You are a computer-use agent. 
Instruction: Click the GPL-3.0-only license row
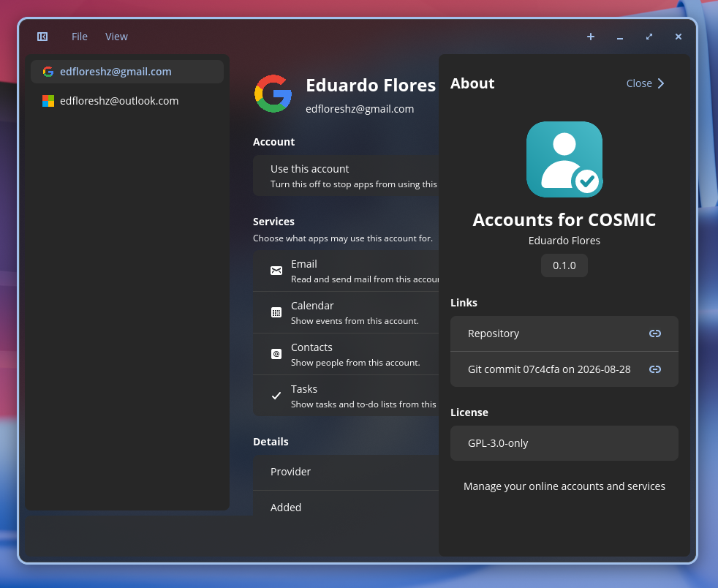(564, 443)
